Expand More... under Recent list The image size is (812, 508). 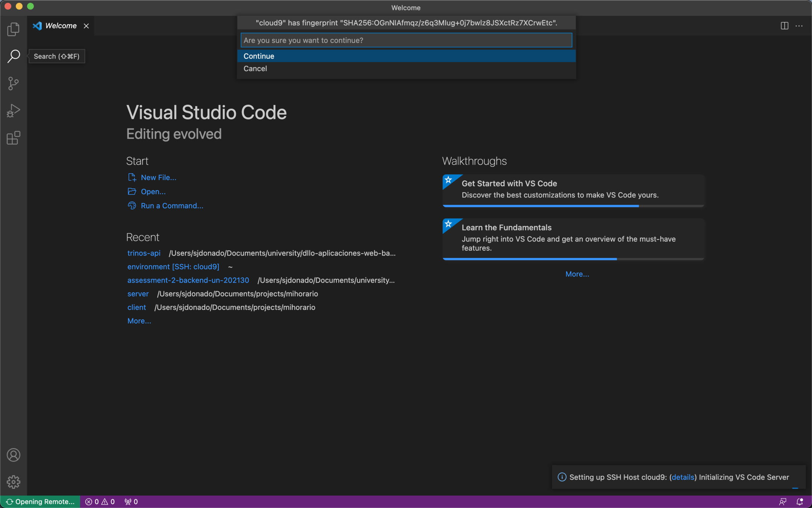[x=139, y=321]
